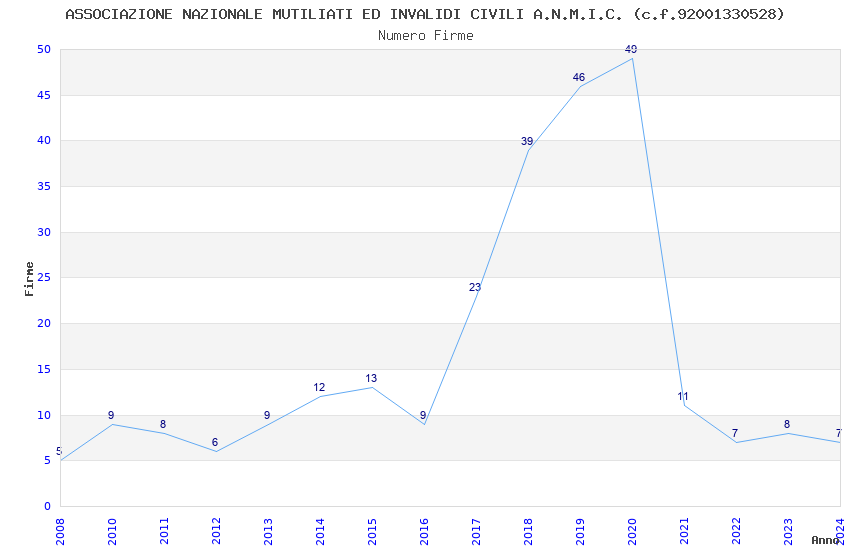Click the Anno x-axis label
850x550 pixels.
point(825,540)
